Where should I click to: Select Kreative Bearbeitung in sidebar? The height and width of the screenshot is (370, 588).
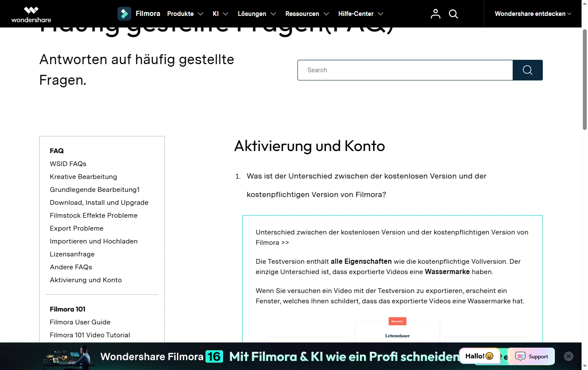click(84, 177)
